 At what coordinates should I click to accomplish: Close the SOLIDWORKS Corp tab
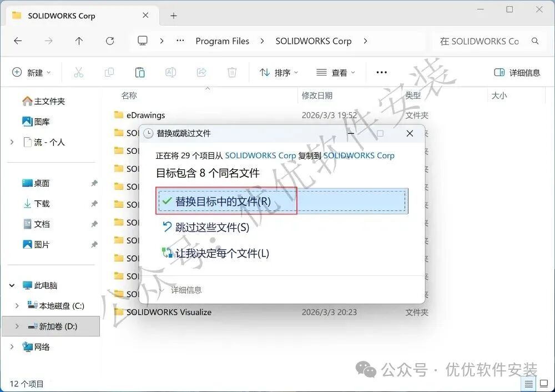(x=145, y=15)
